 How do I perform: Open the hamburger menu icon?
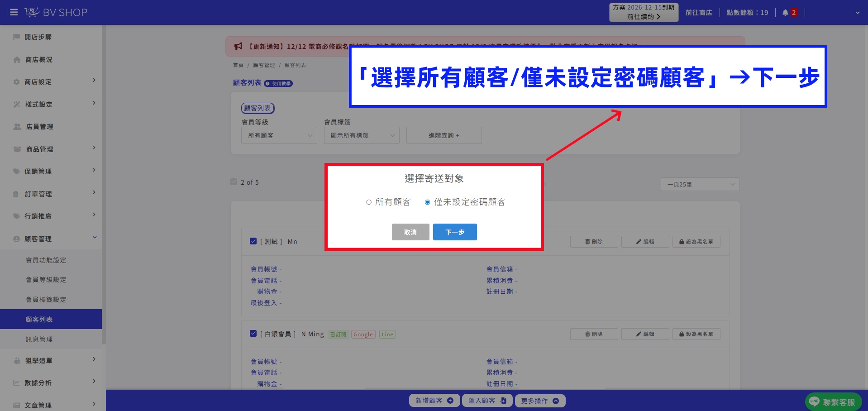tap(14, 12)
